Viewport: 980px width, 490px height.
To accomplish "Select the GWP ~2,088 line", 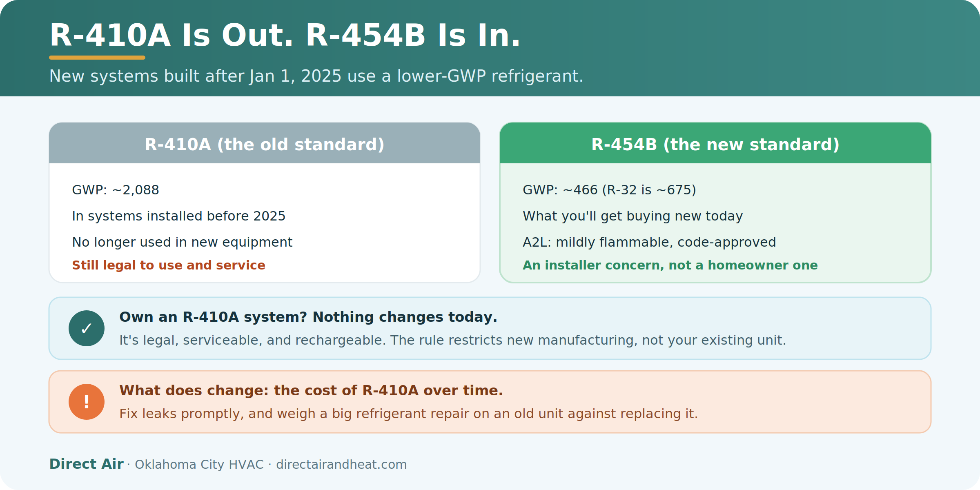I will point(116,190).
